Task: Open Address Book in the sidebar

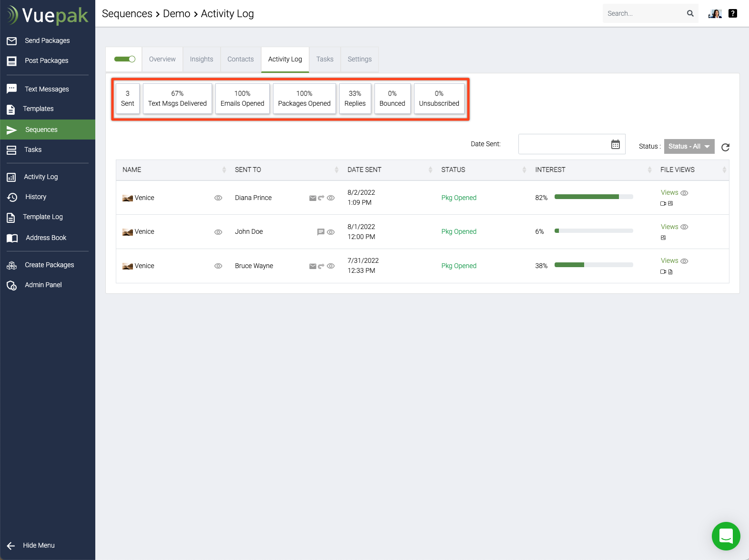Action: point(46,238)
